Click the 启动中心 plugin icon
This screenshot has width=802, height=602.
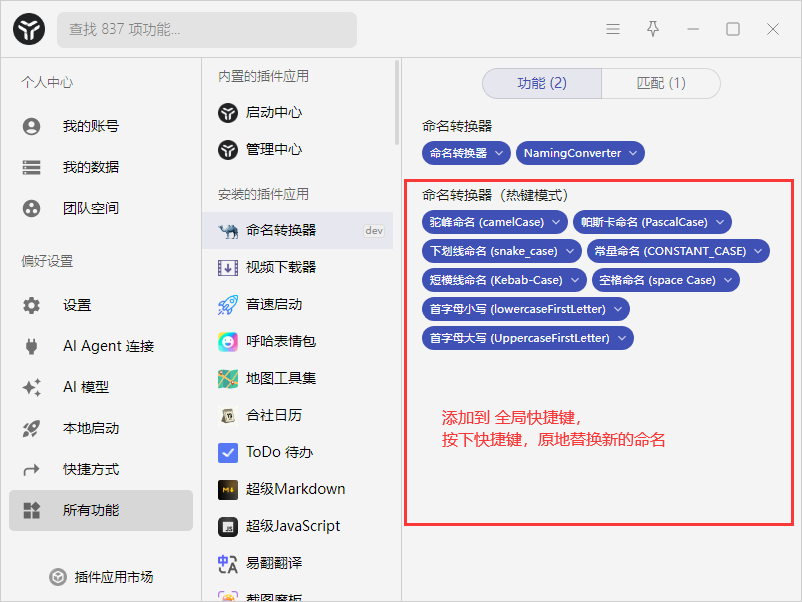(228, 113)
